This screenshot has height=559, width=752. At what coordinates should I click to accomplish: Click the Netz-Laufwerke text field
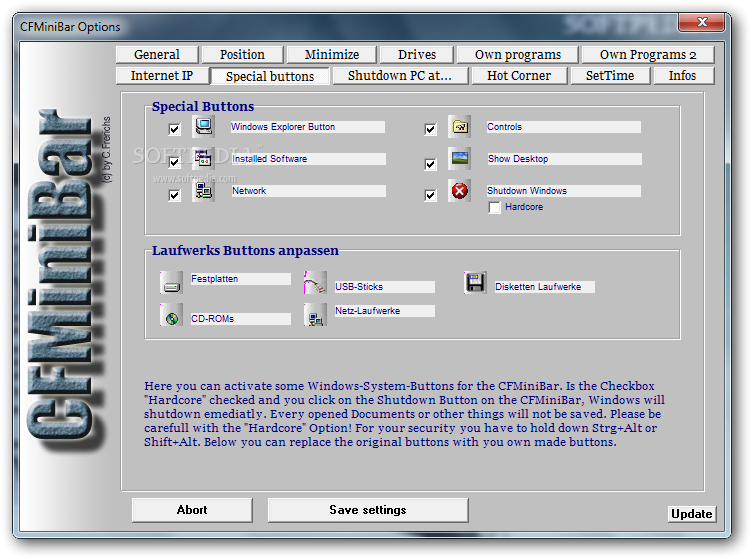coord(385,311)
